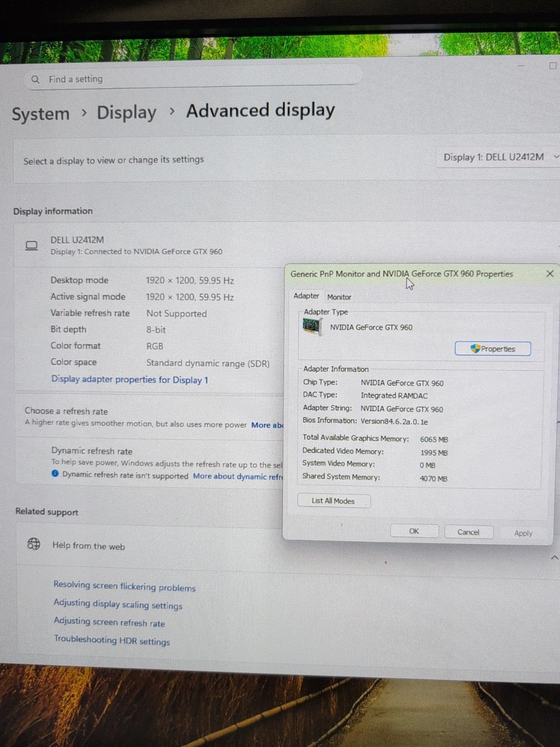Maximize the Settings window
Screen dimensions: 560x747
tap(553, 66)
